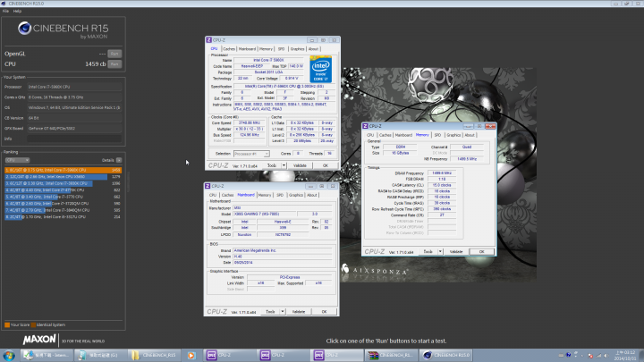This screenshot has width=644, height=362.
Task: Toggle the Ranking Details button
Action: pyautogui.click(x=119, y=160)
